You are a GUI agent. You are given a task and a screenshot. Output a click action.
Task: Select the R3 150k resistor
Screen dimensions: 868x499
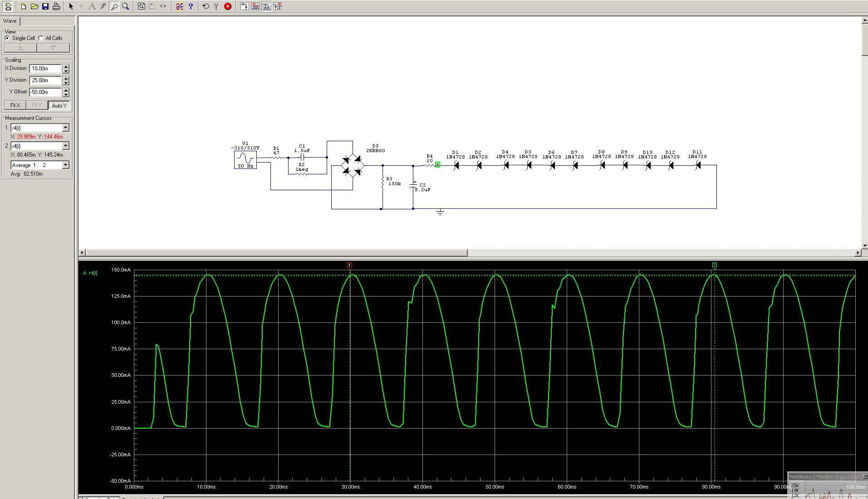tap(383, 183)
